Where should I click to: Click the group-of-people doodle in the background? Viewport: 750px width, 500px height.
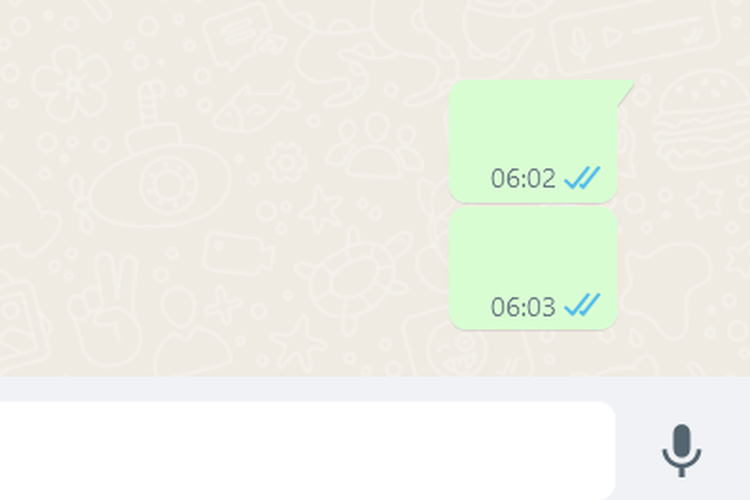[375, 146]
